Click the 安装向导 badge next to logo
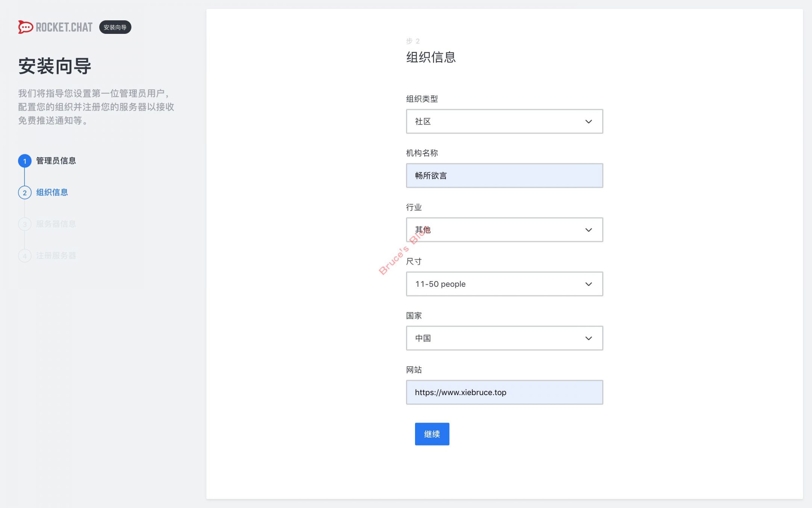 [115, 27]
